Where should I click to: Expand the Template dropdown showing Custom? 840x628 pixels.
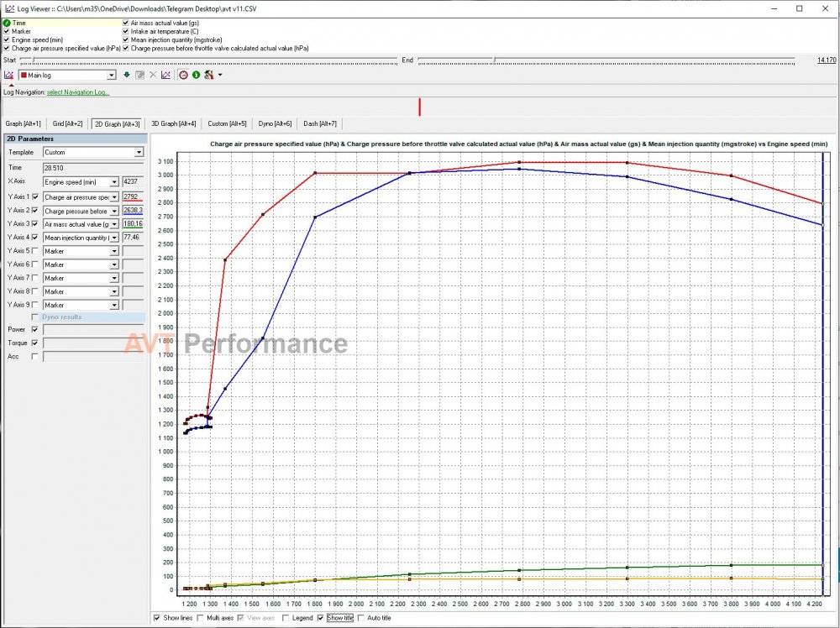(139, 153)
